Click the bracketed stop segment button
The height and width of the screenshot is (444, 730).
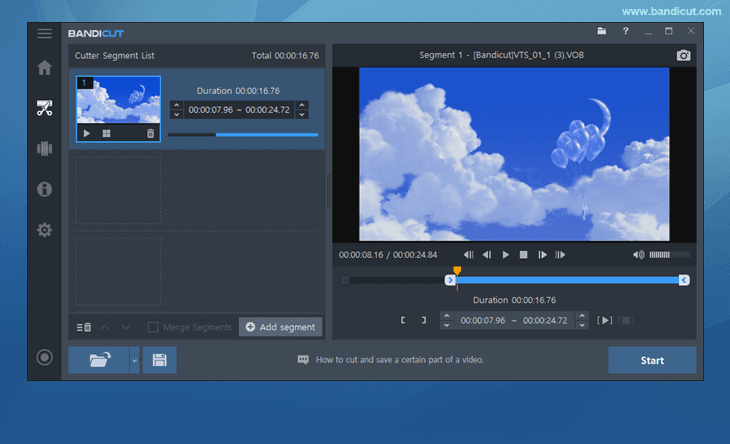click(x=626, y=320)
